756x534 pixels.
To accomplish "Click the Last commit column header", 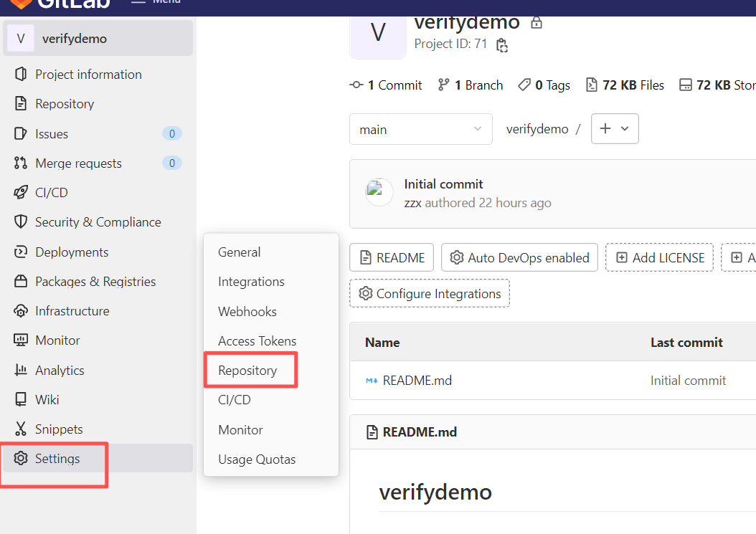I will (686, 343).
